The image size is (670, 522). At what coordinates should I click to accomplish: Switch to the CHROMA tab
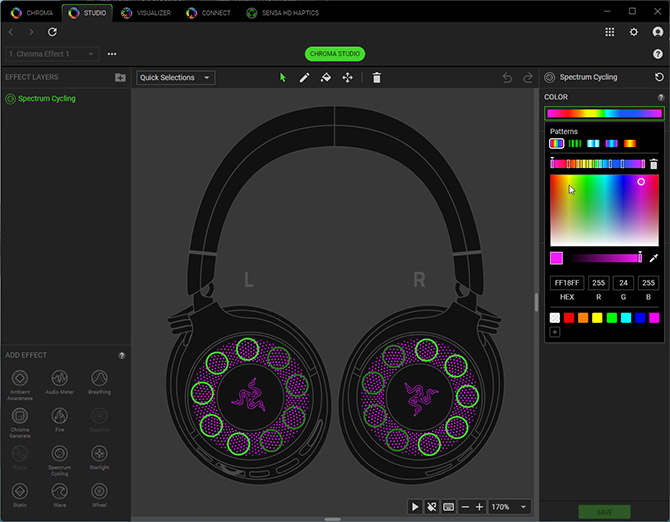32,13
